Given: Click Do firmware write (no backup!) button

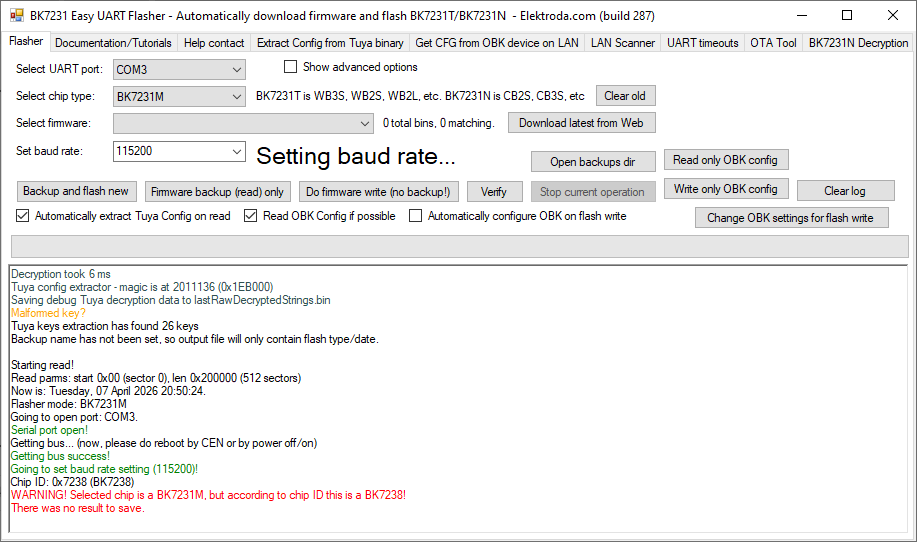Looking at the screenshot, I should (x=378, y=192).
